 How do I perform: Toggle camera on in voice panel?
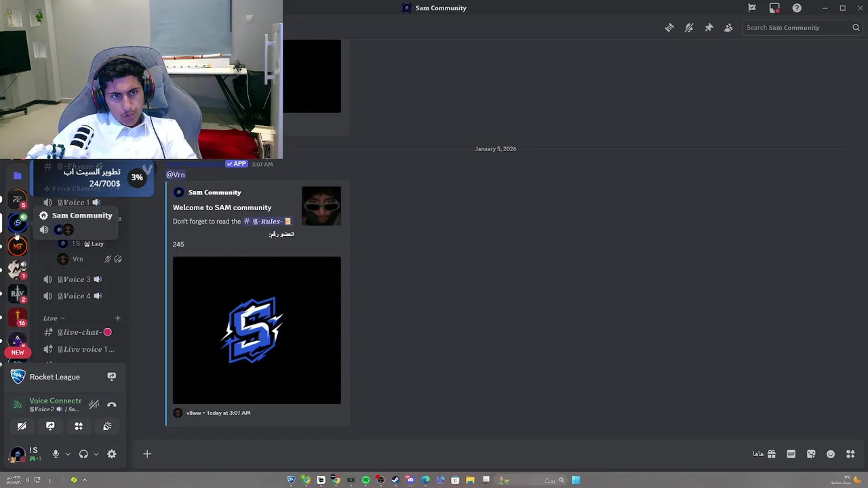(22, 426)
